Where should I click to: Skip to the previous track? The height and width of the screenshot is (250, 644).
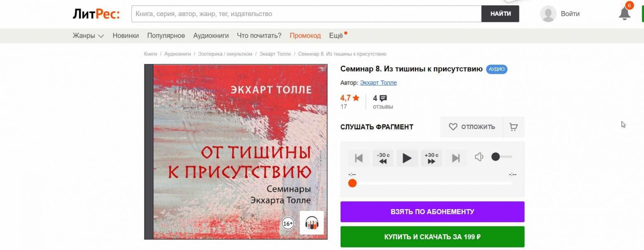click(x=359, y=158)
